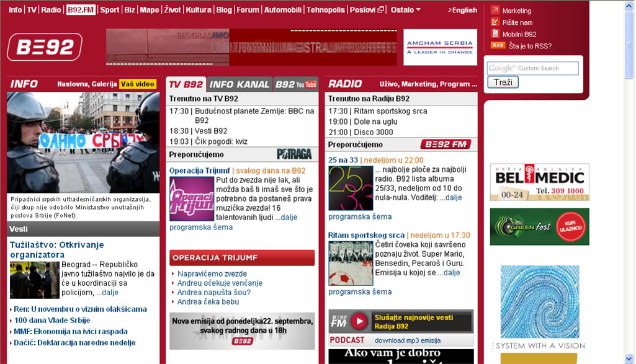The image size is (636, 364).
Task: Click the Operacija Trijumf thumbnail image
Action: [191, 199]
